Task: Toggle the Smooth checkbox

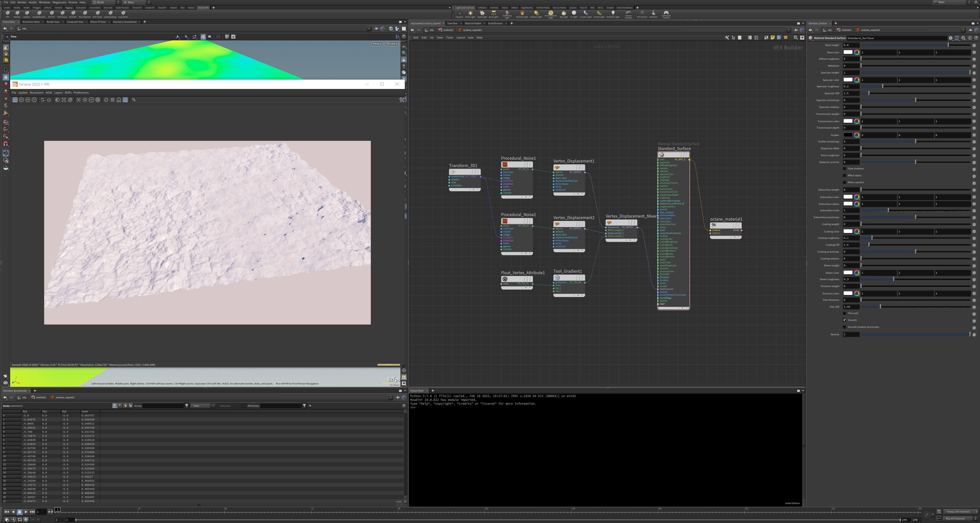Action: pyautogui.click(x=844, y=320)
